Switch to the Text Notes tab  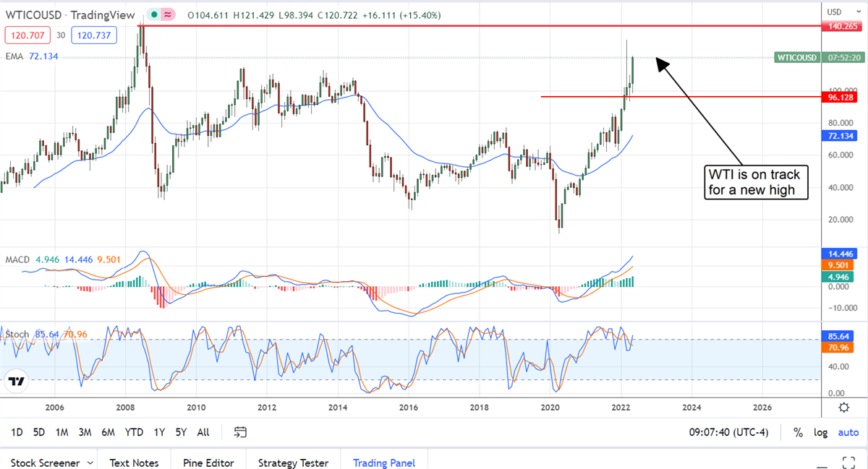tap(135, 462)
